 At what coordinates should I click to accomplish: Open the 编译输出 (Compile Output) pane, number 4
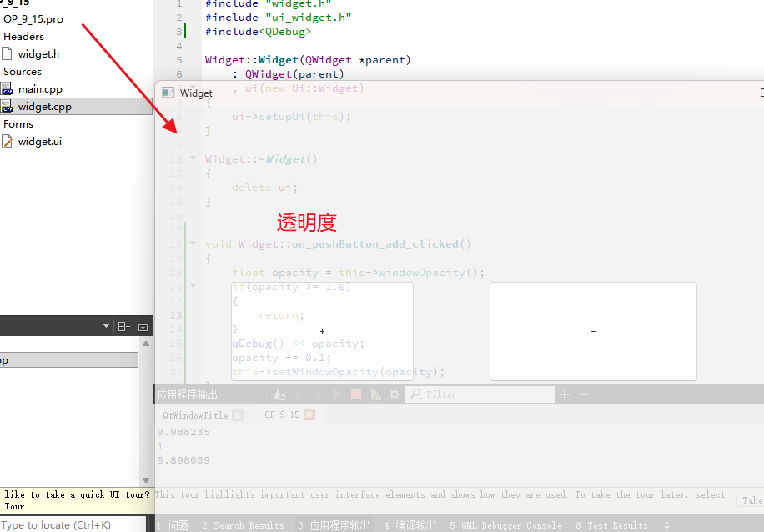coord(410,525)
